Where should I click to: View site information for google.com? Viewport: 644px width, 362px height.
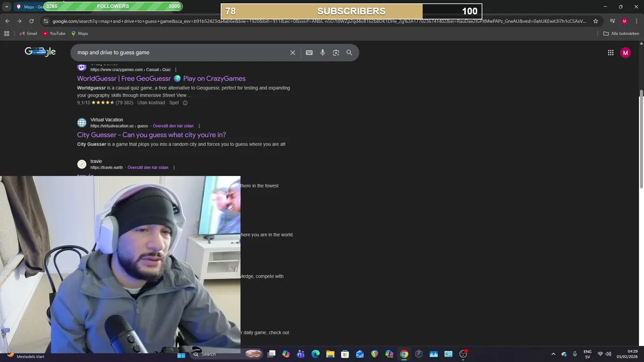[46, 21]
